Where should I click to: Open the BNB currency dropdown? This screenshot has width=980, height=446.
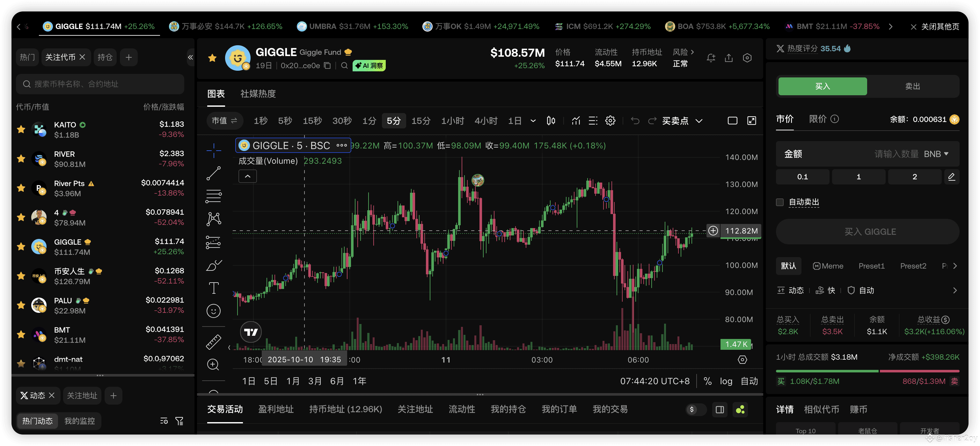tap(936, 154)
